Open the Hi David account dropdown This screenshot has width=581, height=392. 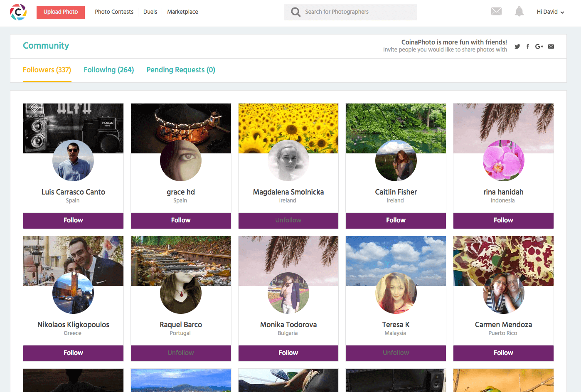pos(550,12)
